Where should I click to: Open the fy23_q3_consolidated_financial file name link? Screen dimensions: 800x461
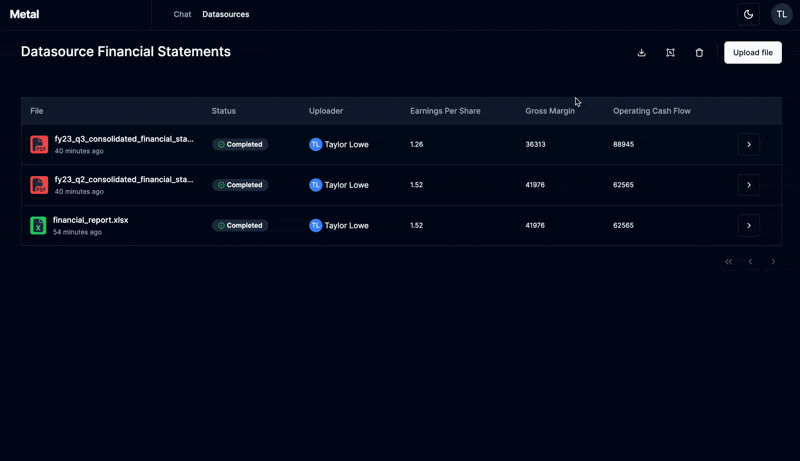click(123, 139)
